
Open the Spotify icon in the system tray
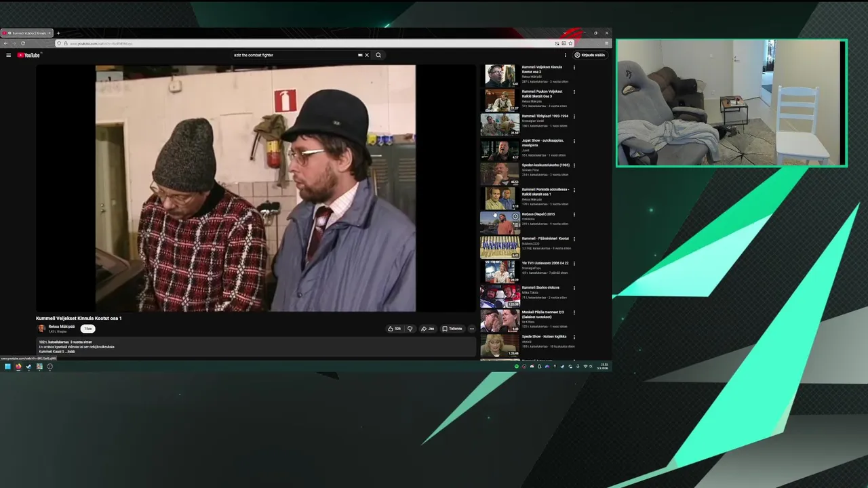517,367
